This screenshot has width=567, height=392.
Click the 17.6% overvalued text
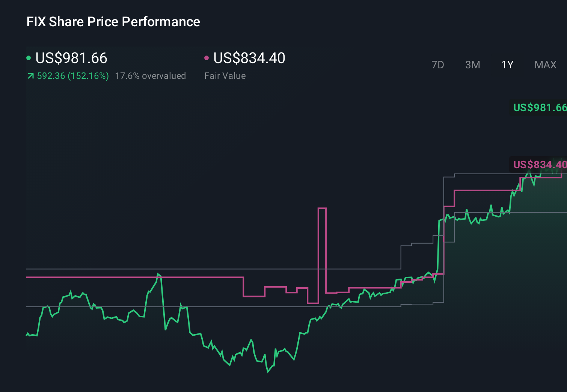[150, 76]
